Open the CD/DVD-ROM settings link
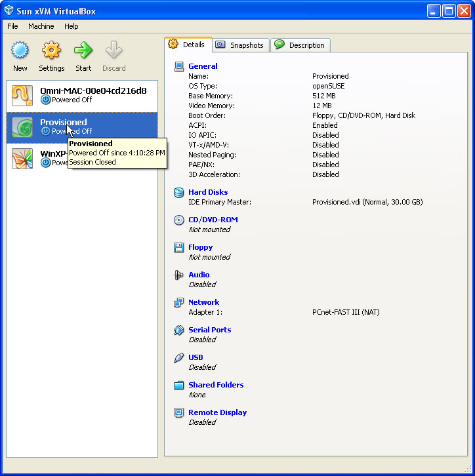This screenshot has width=475, height=476. [x=213, y=220]
